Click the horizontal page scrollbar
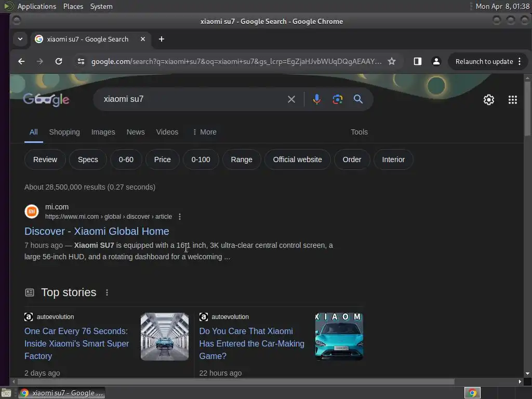532x399 pixels. pos(236,382)
